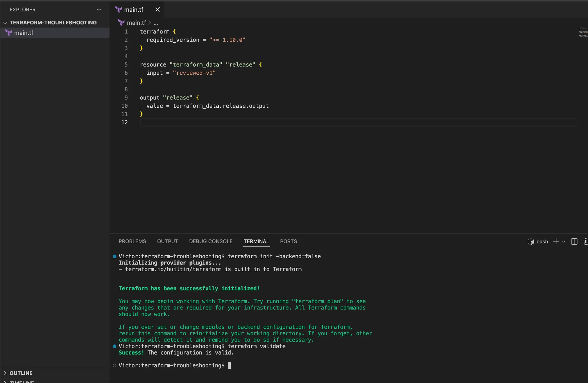Click the 'terraform {' keyword on line 1
This screenshot has width=588, height=383.
[158, 32]
